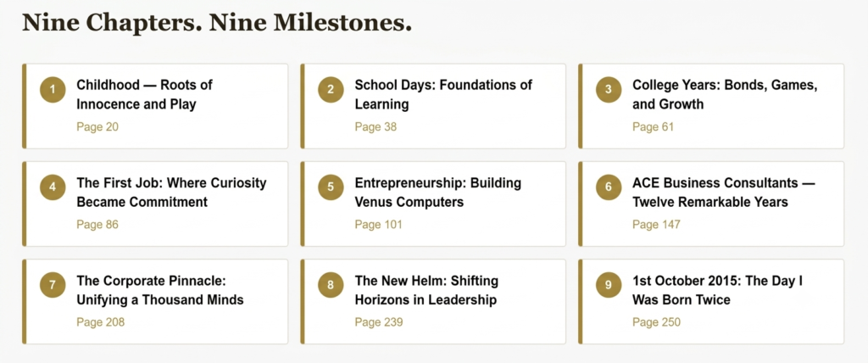Screen dimensions: 868x363
Task: Open the Childhood — Roots of Innocence chapter title
Action: [144, 94]
